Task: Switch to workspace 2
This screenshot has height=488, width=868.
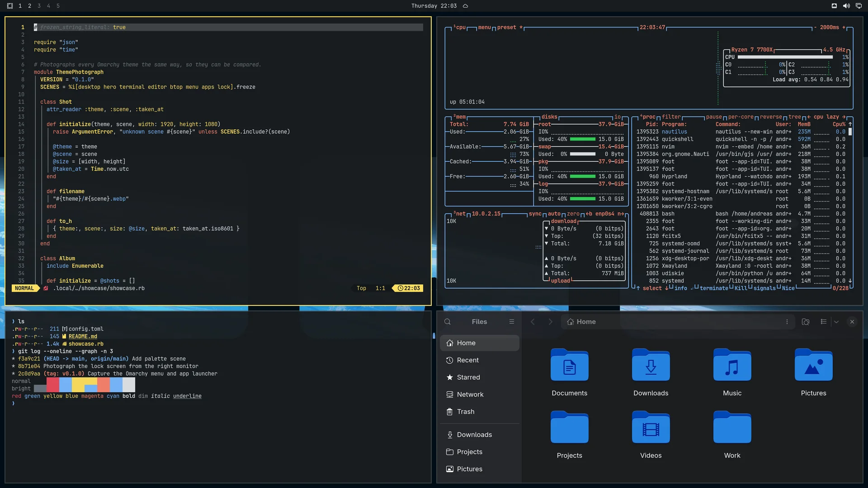Action: [x=29, y=6]
